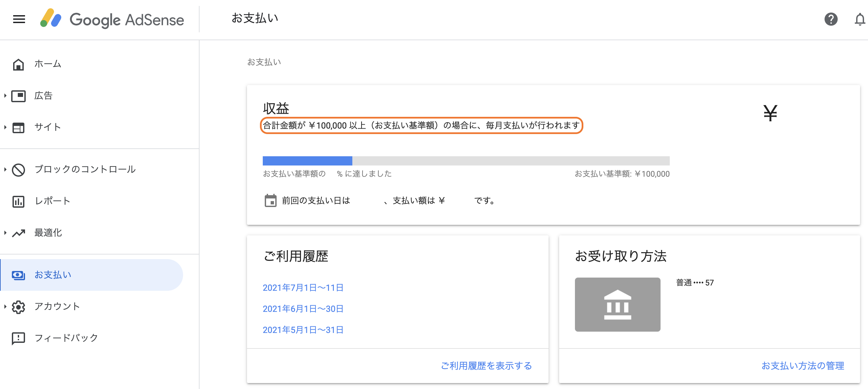This screenshot has height=389, width=868.
Task: Click the 収益 heading
Action: pos(276,108)
